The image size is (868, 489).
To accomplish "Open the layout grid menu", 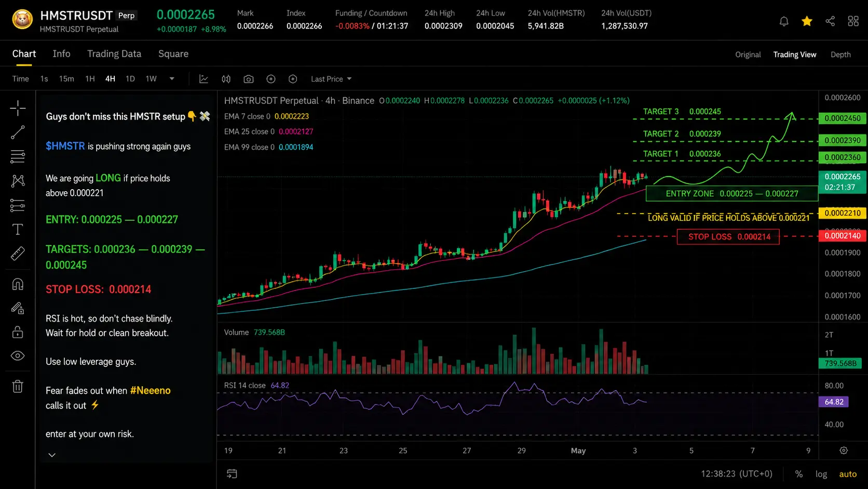I will click(853, 21).
